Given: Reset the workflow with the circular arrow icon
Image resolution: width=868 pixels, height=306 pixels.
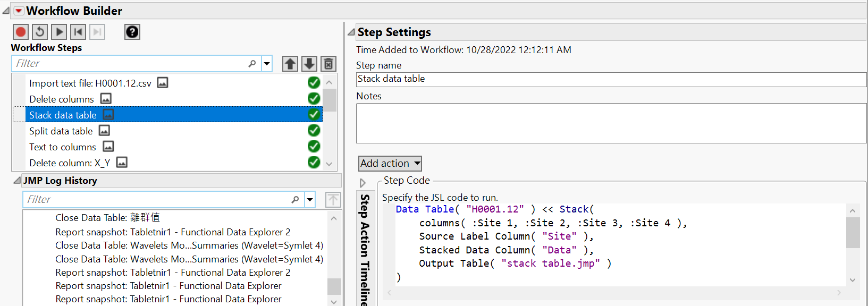Looking at the screenshot, I should [x=40, y=32].
